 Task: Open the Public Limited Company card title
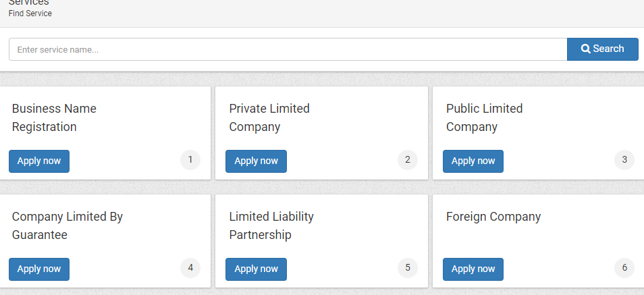(484, 118)
